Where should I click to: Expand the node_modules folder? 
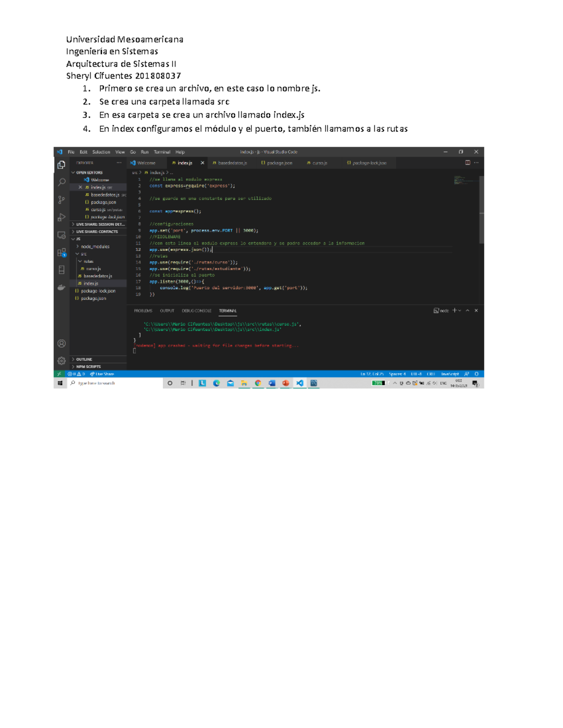tap(95, 246)
